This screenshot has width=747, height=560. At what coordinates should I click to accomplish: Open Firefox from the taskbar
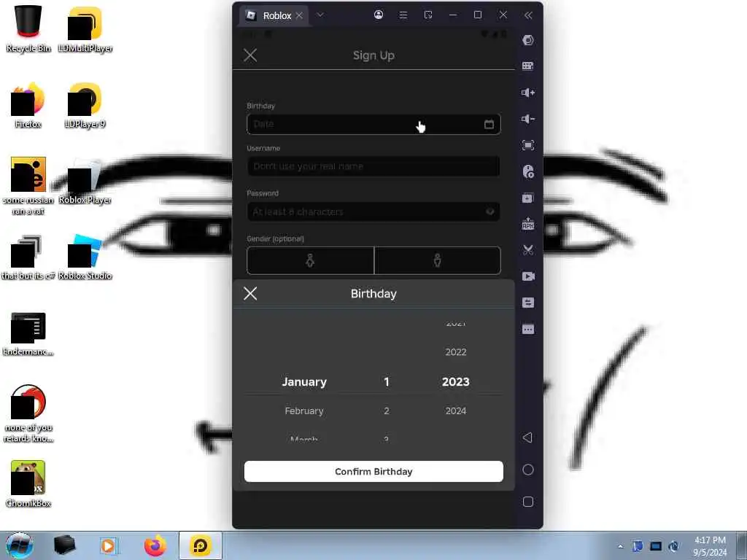(155, 545)
